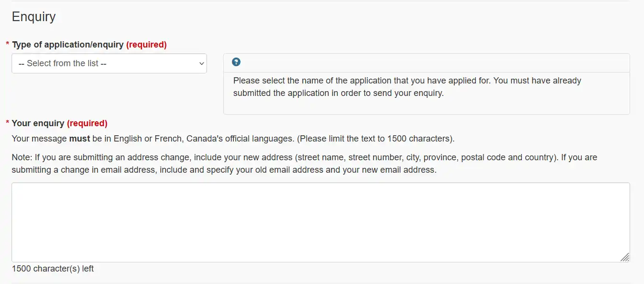Focus the Your enquiry text area
The height and width of the screenshot is (284, 644).
(x=321, y=222)
